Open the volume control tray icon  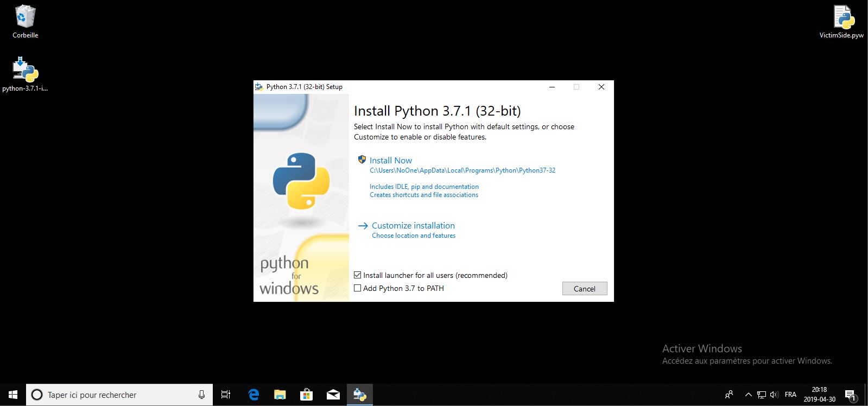click(x=774, y=395)
